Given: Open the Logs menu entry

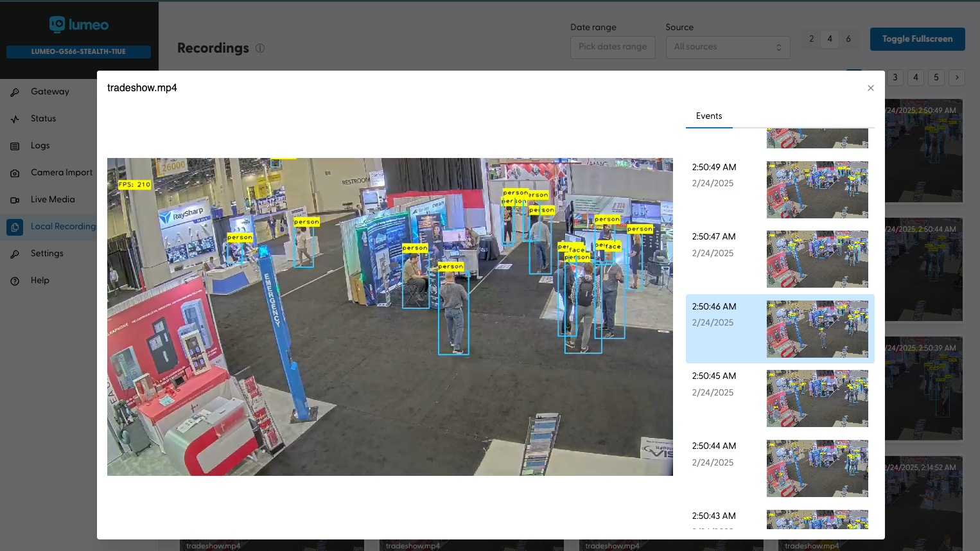Looking at the screenshot, I should coord(40,146).
